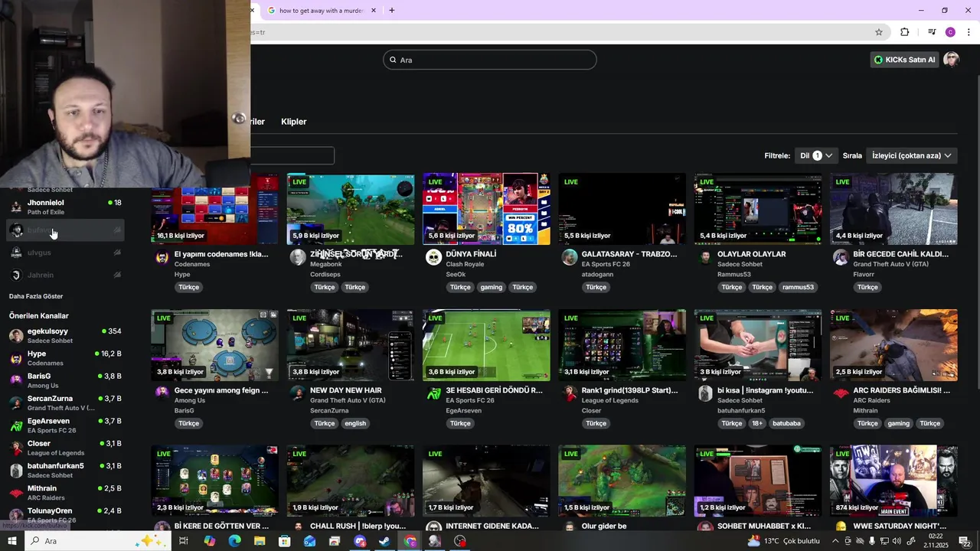
Task: Open volume control in system tray
Action: (887, 541)
